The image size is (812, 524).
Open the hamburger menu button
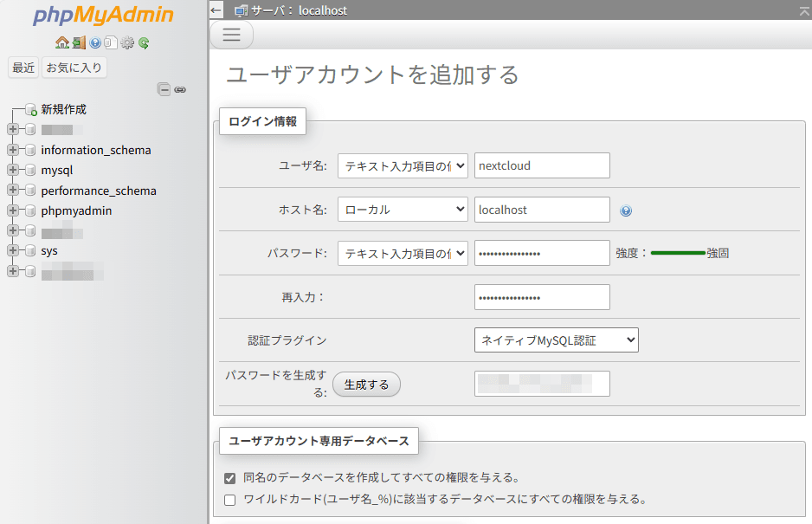pos(231,35)
